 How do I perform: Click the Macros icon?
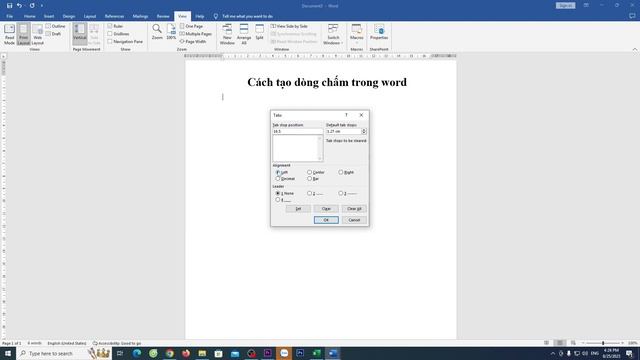tap(356, 30)
